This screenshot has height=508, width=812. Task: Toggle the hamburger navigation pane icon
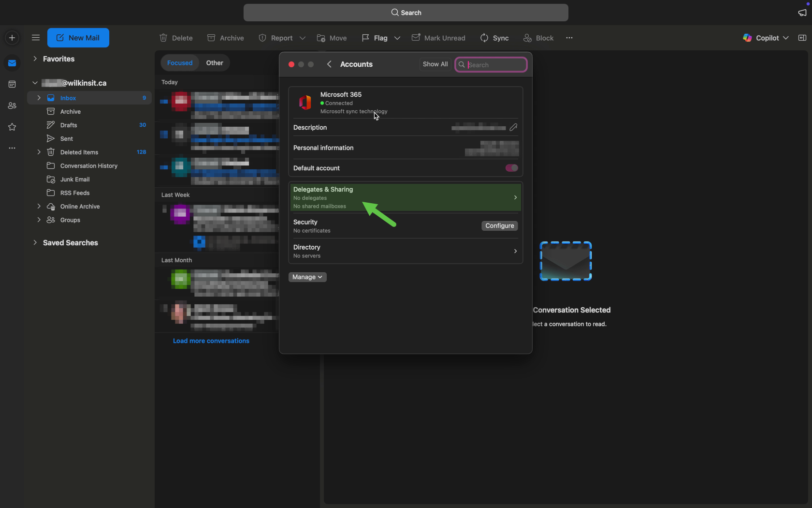pyautogui.click(x=35, y=38)
